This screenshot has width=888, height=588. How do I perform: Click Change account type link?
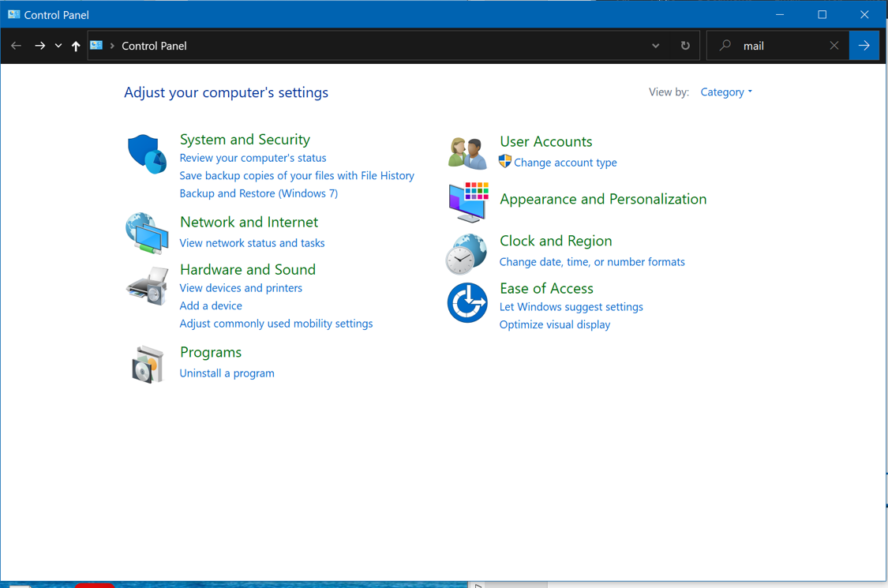[565, 163]
